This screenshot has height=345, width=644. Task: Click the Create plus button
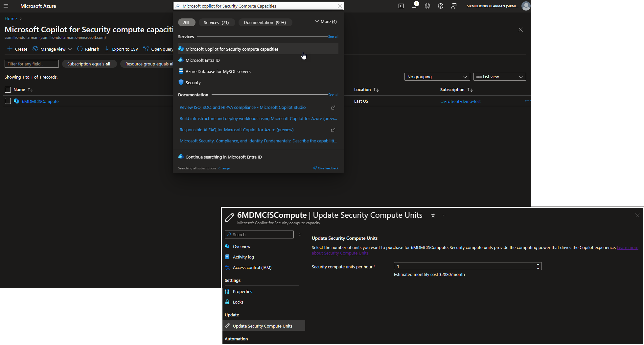(x=17, y=49)
